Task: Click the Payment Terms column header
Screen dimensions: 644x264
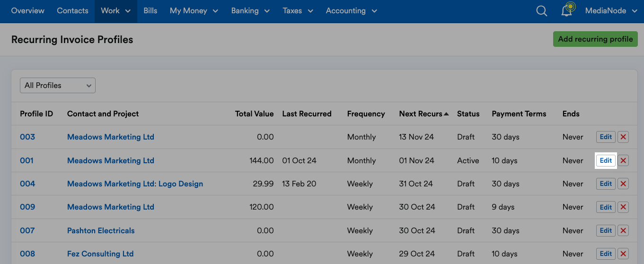Action: click(519, 114)
